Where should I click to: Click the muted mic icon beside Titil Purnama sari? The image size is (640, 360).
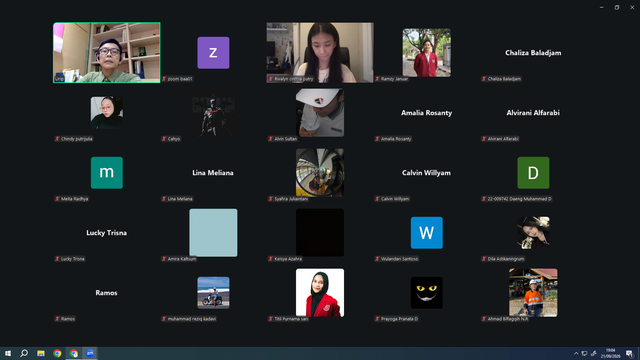(x=271, y=319)
